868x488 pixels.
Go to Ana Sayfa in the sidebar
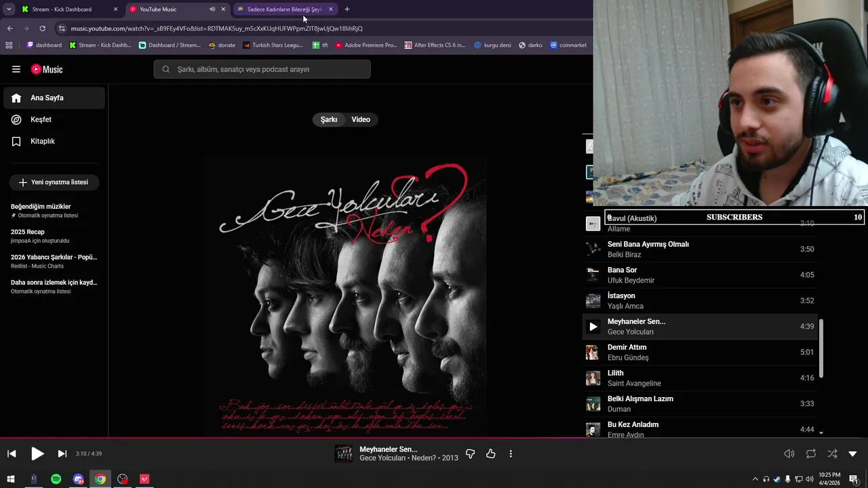coord(54,98)
